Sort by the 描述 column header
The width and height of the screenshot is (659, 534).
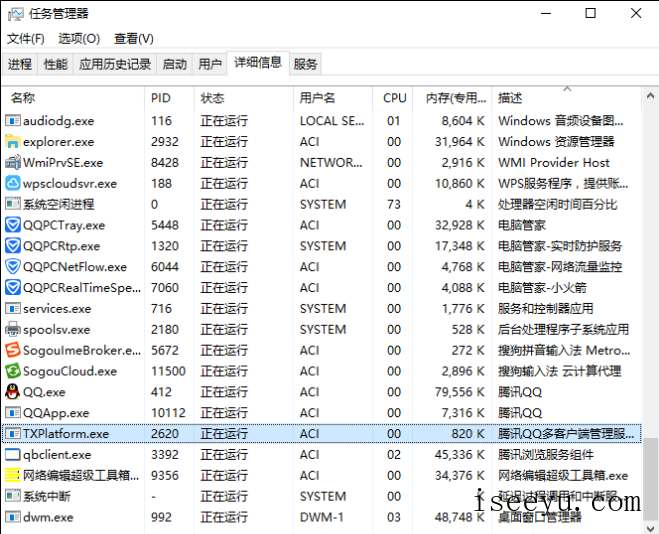click(567, 98)
